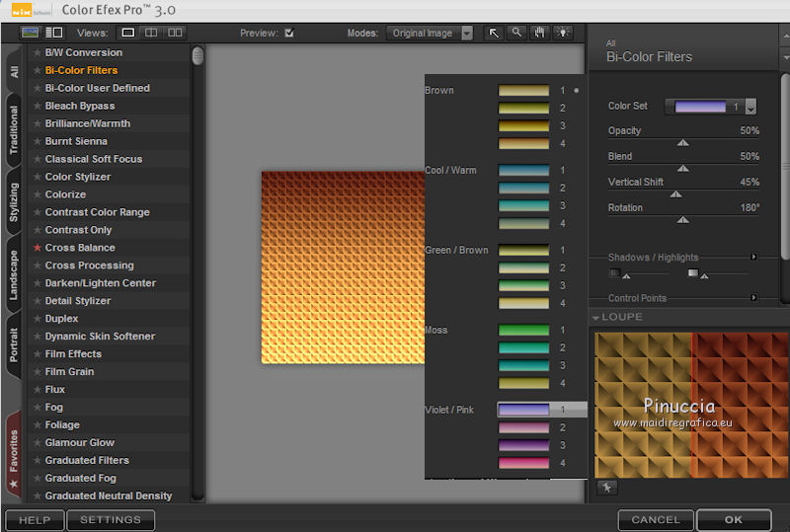Click the lightbulb background color icon
This screenshot has width=790, height=532.
tap(564, 33)
